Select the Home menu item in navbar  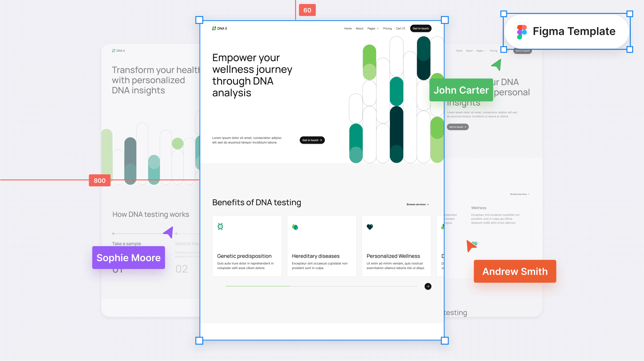coord(348,28)
